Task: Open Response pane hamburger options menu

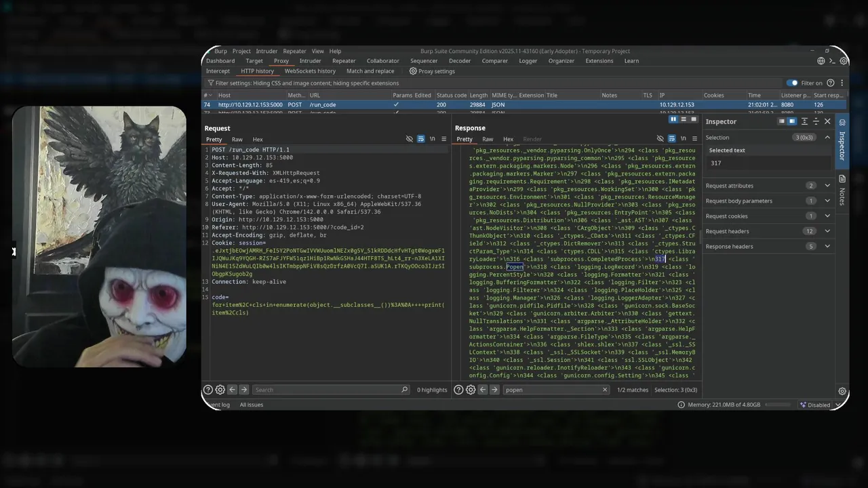Action: point(694,139)
